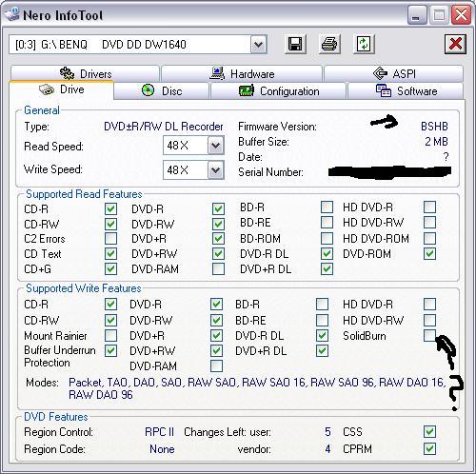
Task: Toggle SolidBurn write checkbox
Action: 429,335
